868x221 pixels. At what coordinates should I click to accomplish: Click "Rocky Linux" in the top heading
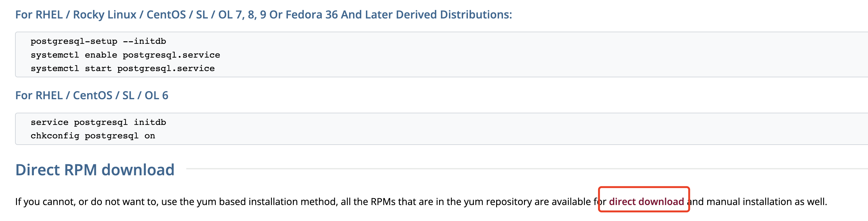(x=104, y=15)
